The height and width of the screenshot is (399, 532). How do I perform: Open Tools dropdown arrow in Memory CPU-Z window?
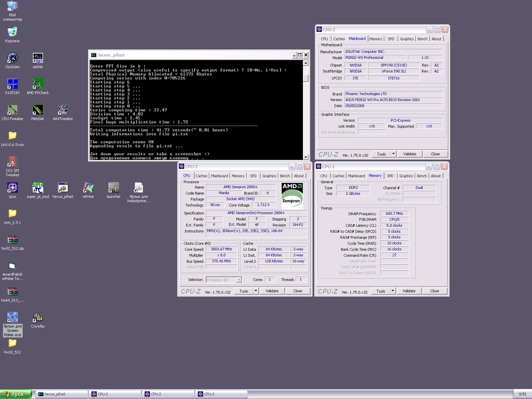coord(393,291)
